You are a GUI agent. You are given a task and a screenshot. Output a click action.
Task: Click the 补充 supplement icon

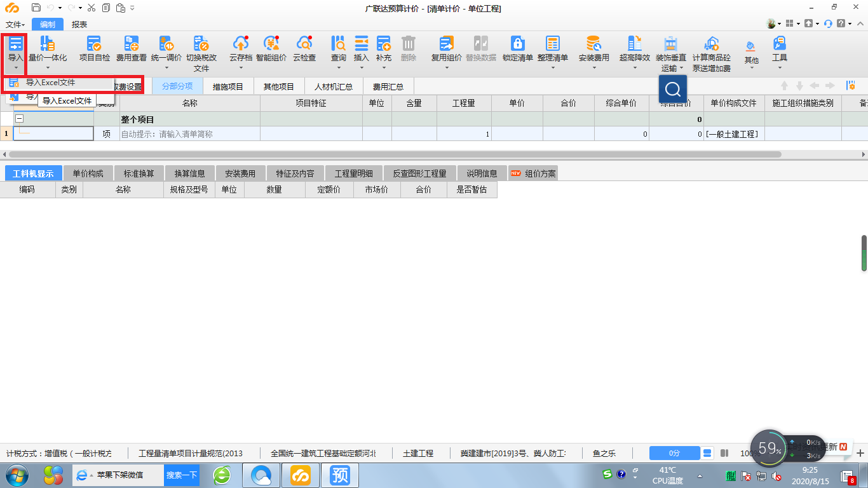click(384, 44)
